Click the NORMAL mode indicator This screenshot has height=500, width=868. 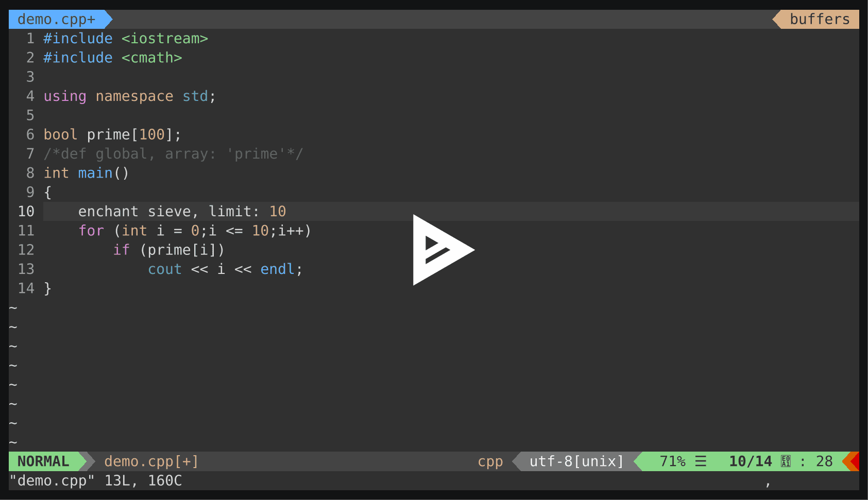tap(43, 461)
